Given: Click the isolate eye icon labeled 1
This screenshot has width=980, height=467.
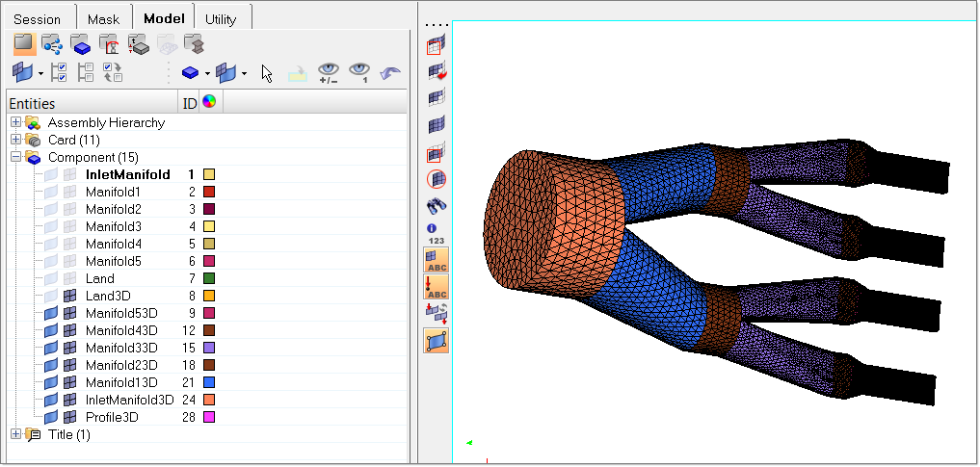Looking at the screenshot, I should pyautogui.click(x=359, y=73).
